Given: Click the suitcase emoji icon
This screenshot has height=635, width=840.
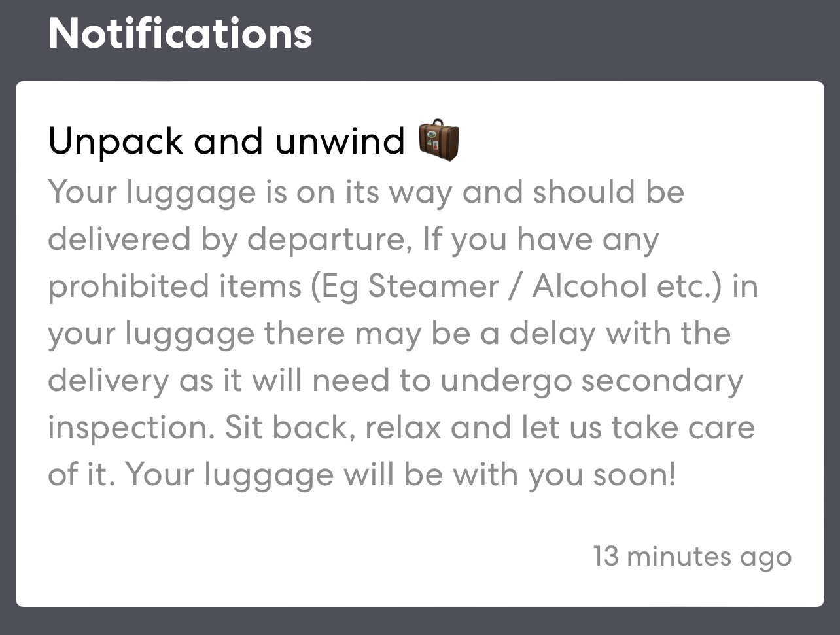Looking at the screenshot, I should click(439, 140).
